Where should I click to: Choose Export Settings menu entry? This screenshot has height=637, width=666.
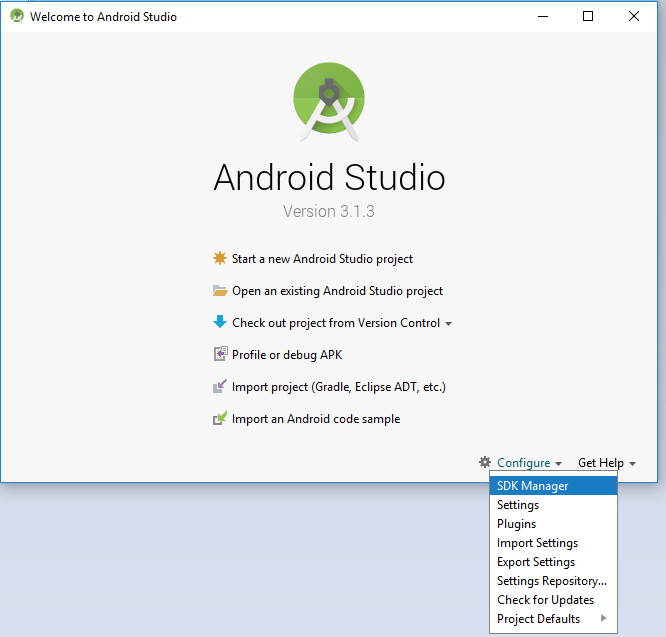pos(553,562)
